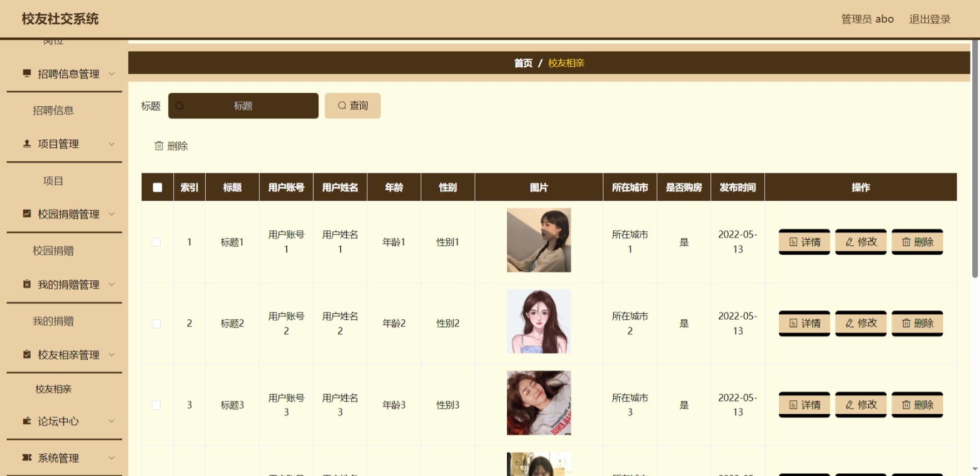The width and height of the screenshot is (980, 476).
Task: Click the 校友相亲管理 menu icon
Action: 27,354
